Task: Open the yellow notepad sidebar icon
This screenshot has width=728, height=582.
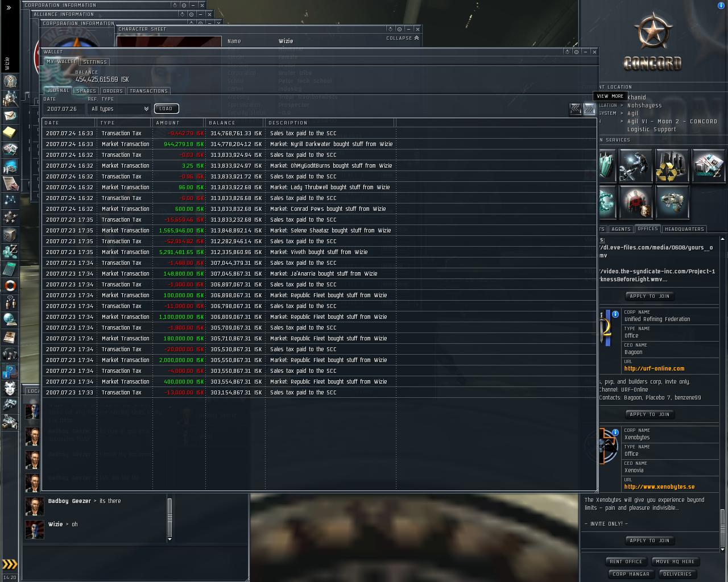Action: point(10,132)
